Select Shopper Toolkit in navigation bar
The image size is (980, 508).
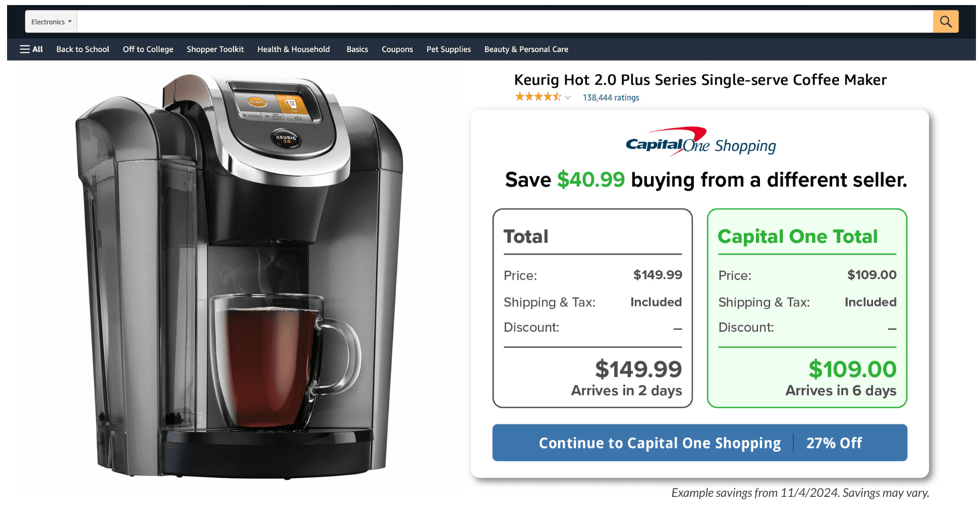click(215, 49)
